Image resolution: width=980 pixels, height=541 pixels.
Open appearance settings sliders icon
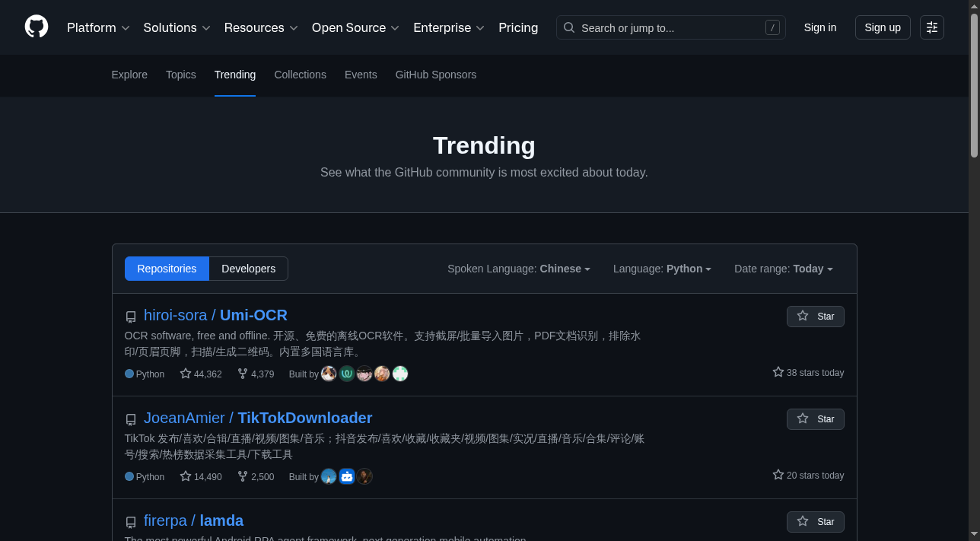coord(932,27)
